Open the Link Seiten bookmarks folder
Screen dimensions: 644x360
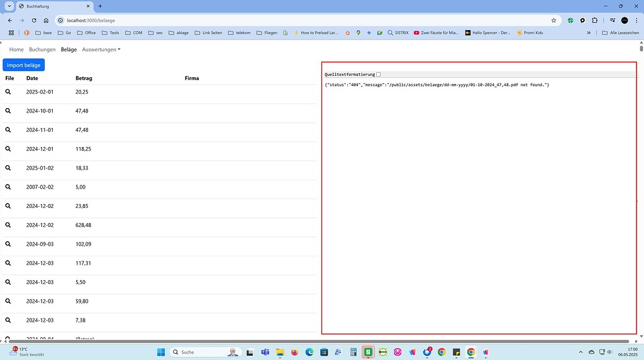[x=208, y=33]
